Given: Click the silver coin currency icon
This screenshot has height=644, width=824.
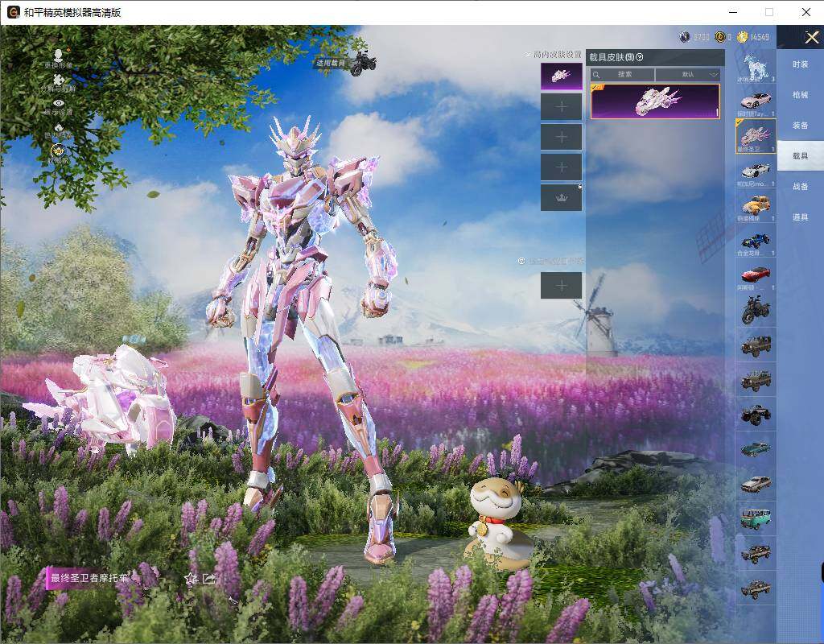Looking at the screenshot, I should (x=684, y=37).
